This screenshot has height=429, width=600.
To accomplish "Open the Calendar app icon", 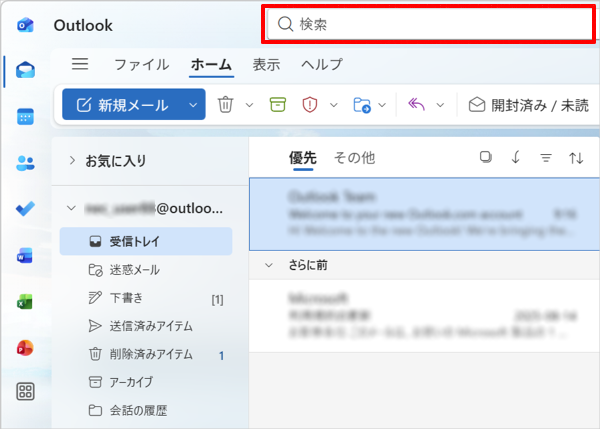I will [x=25, y=116].
